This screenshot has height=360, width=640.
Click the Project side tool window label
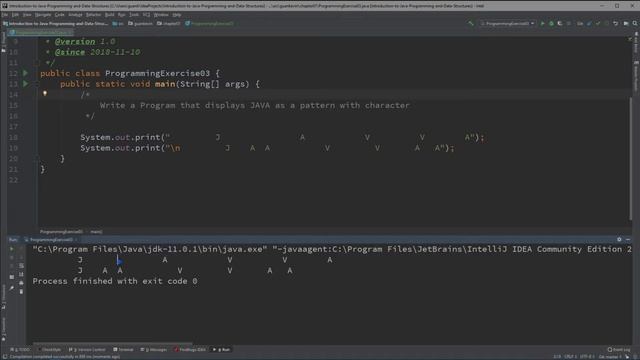[3, 42]
